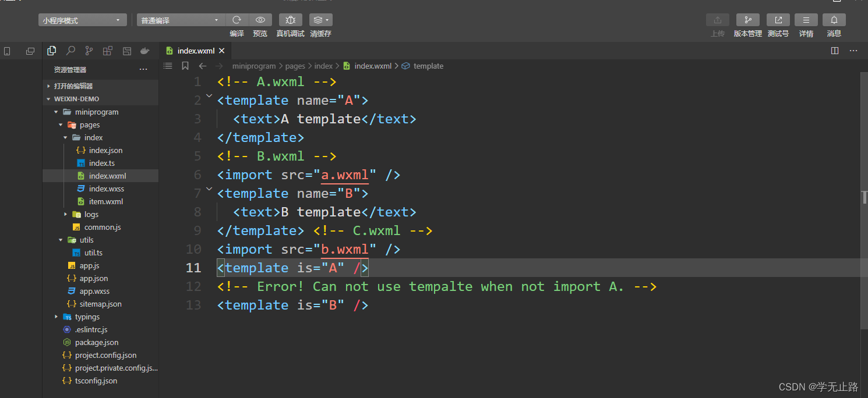
Task: Click the upload icon button
Action: (x=718, y=20)
